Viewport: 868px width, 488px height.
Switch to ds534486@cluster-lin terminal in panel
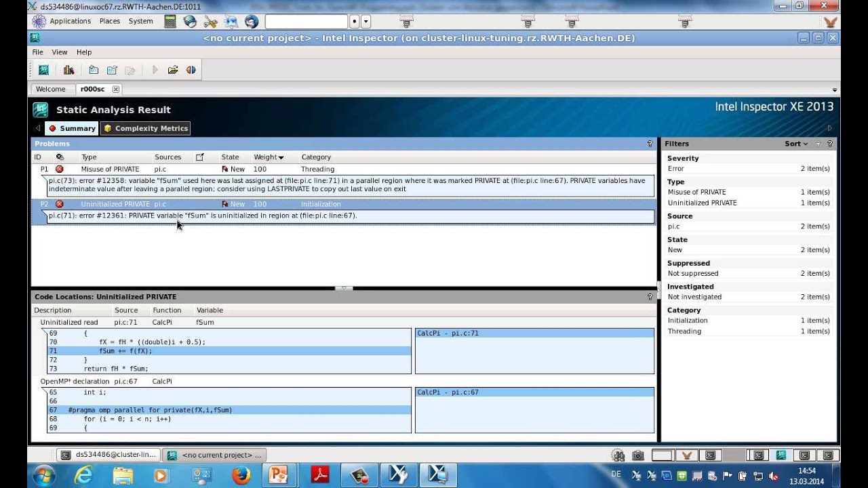[x=109, y=455]
